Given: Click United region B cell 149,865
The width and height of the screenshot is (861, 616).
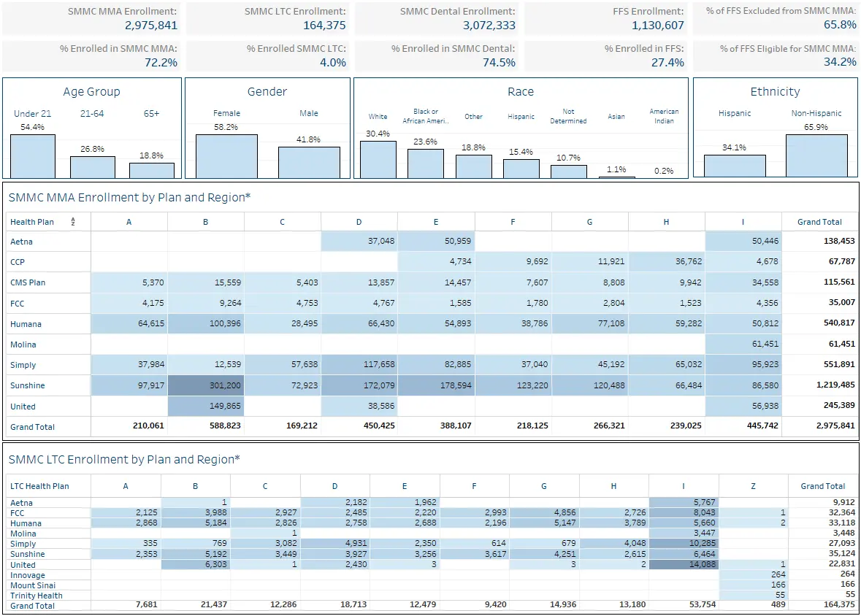Looking at the screenshot, I should [x=206, y=407].
